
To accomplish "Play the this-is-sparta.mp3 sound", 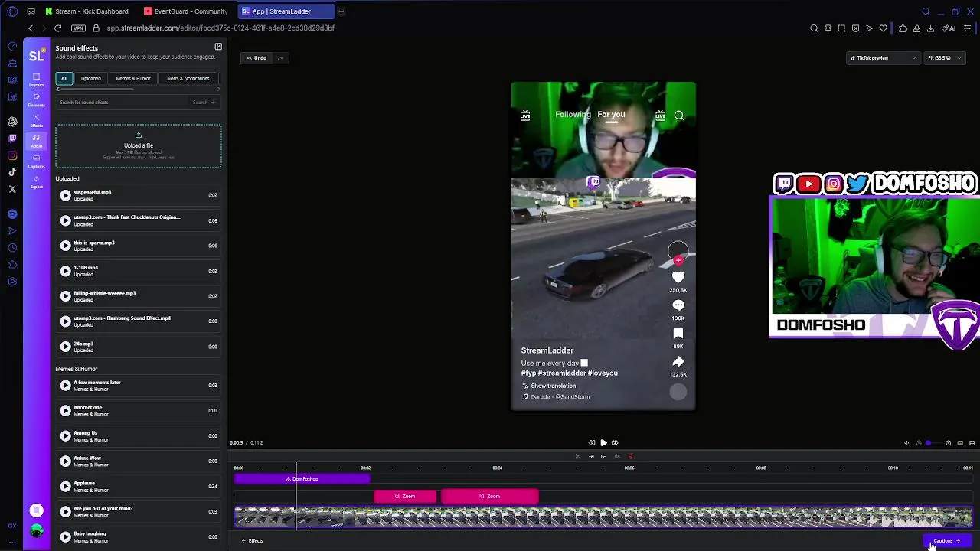I will coord(65,246).
